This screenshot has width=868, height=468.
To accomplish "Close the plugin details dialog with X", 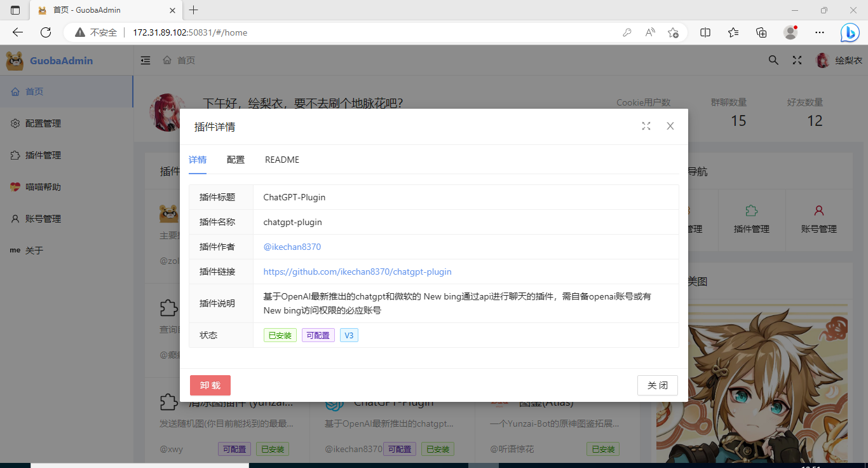I will click(x=670, y=126).
